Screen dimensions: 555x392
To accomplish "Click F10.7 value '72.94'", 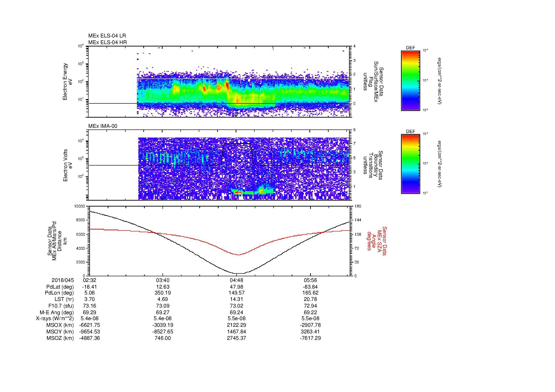I will tap(310, 306).
